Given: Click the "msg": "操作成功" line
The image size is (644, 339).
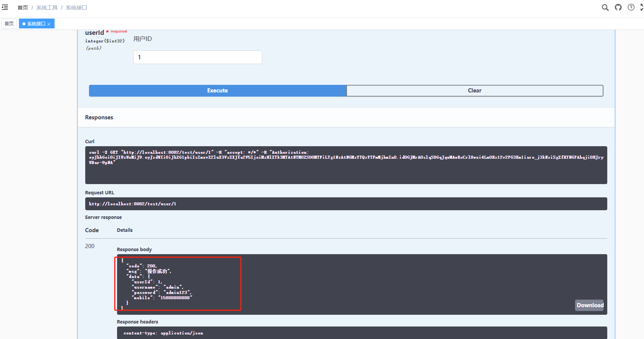Looking at the screenshot, I should pos(149,271).
